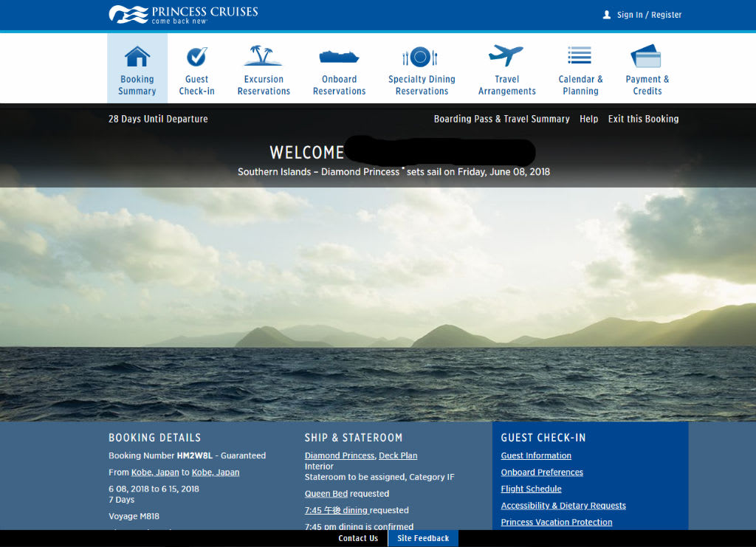
Task: Click the Excursion Reservations palm tree icon
Action: tap(263, 55)
